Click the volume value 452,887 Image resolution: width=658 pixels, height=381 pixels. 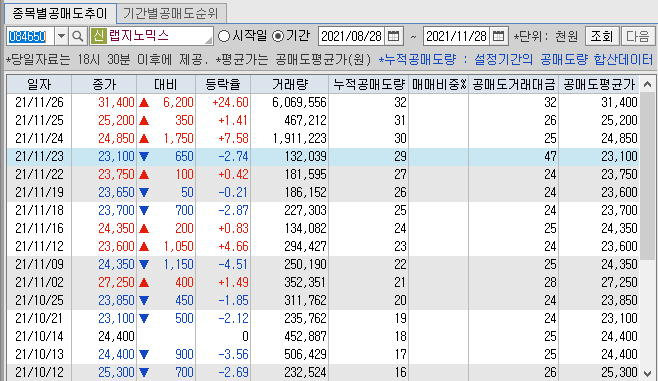point(305,337)
